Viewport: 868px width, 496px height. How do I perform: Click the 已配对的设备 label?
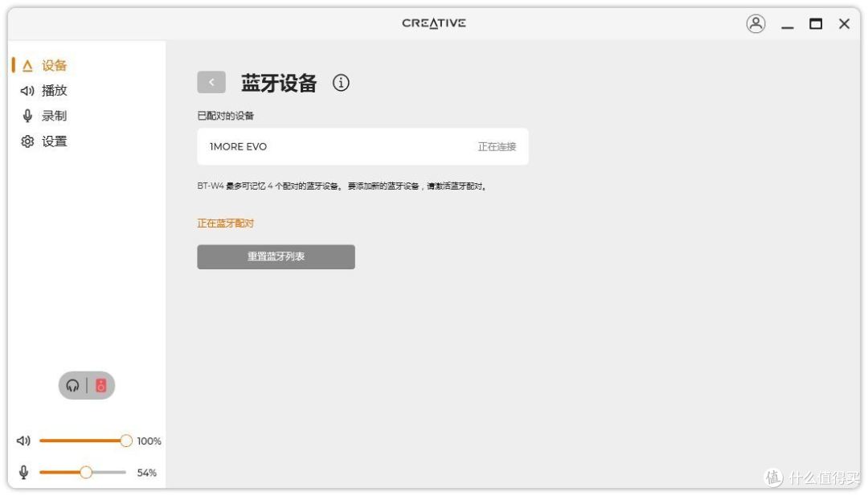point(225,116)
